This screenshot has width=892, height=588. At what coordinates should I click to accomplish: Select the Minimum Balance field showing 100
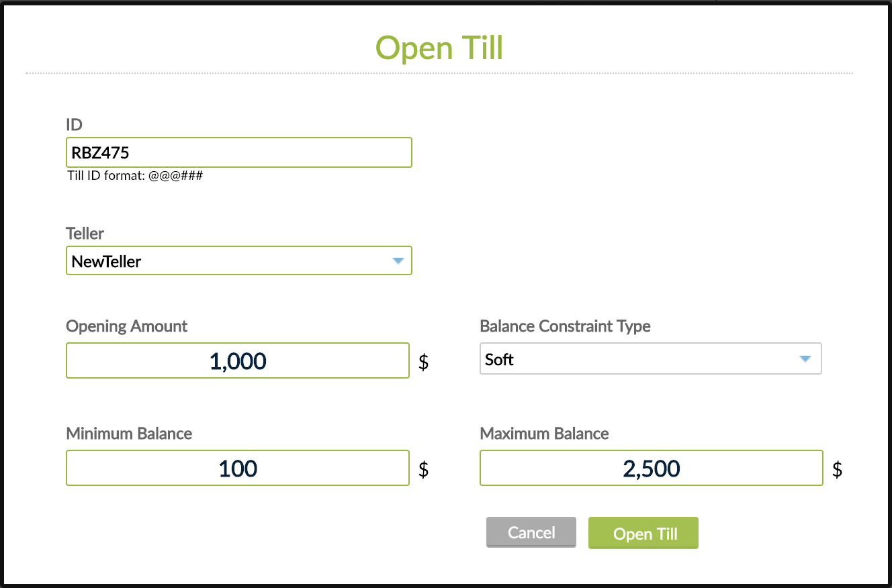(x=238, y=468)
